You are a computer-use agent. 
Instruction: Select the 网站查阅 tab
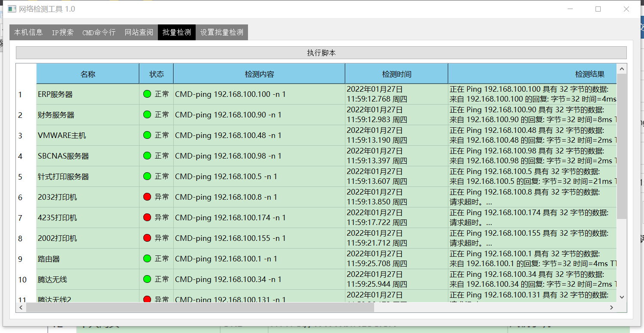point(139,33)
